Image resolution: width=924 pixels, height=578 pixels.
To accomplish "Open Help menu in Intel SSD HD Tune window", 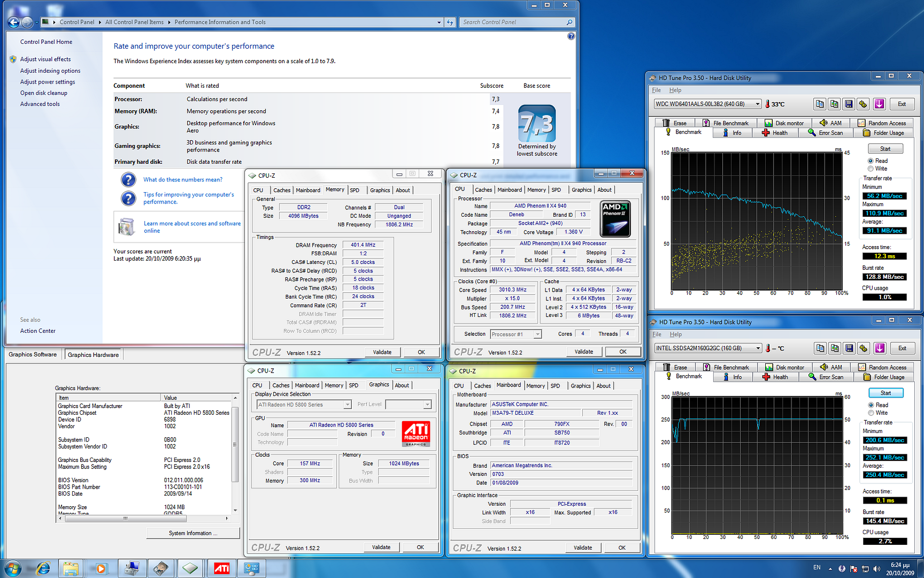I will (676, 334).
